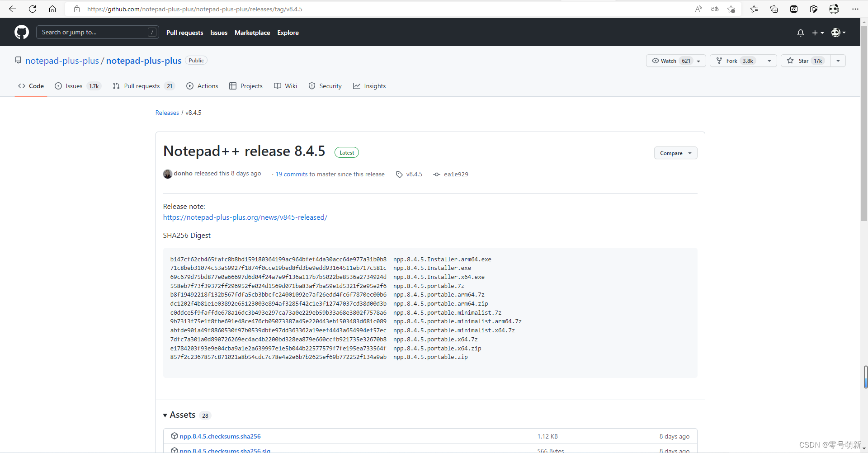Image resolution: width=868 pixels, height=453 pixels.
Task: Switch to the Projects tab
Action: click(245, 86)
